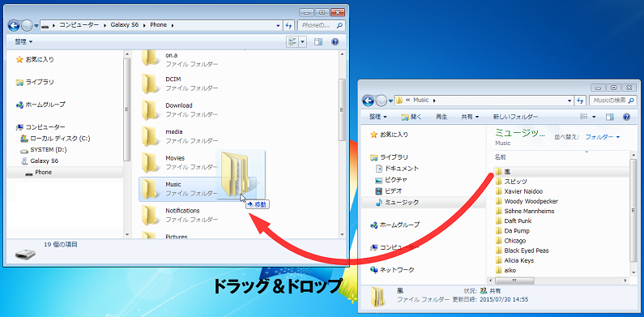Image resolution: width=644 pixels, height=317 pixels.
Task: Select media folder icon
Action: (x=150, y=136)
